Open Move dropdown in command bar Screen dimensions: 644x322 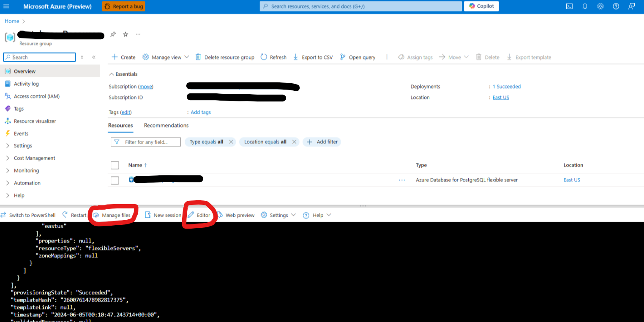point(453,57)
